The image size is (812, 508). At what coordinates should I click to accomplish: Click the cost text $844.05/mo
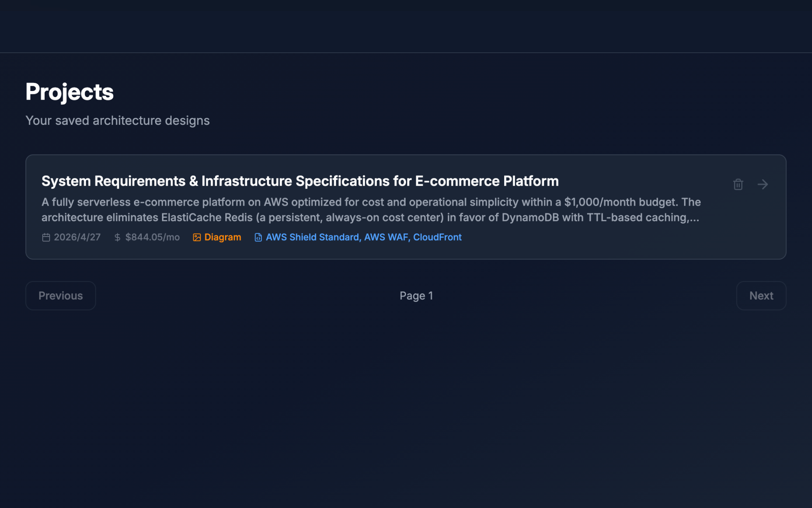152,237
